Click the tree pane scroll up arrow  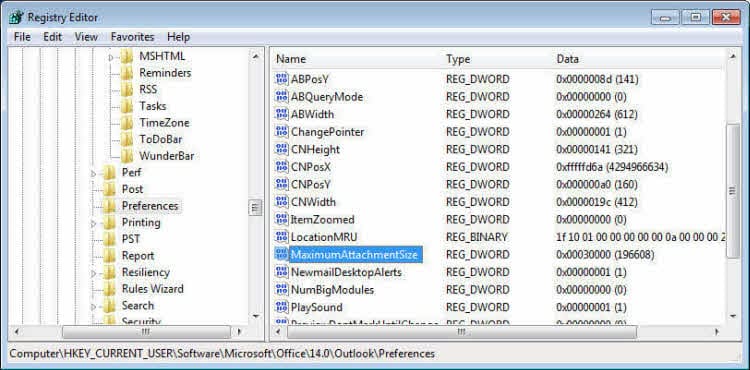click(255, 57)
